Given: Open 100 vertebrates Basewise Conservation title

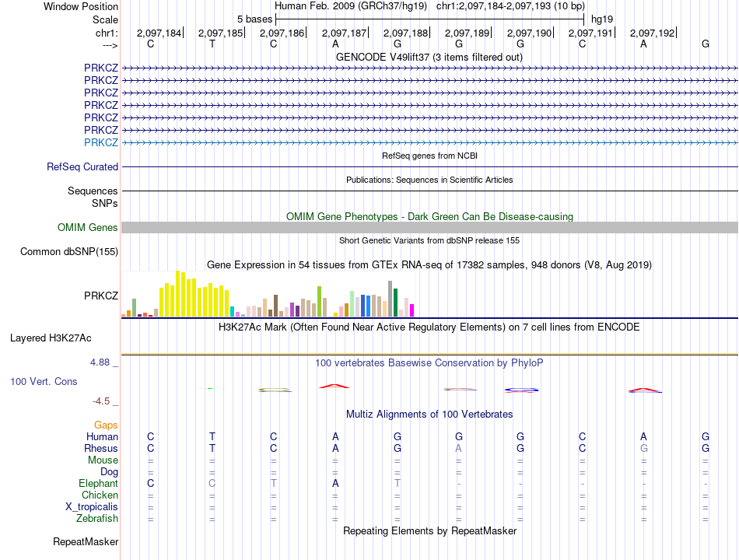Looking at the screenshot, I should pyautogui.click(x=429, y=363).
